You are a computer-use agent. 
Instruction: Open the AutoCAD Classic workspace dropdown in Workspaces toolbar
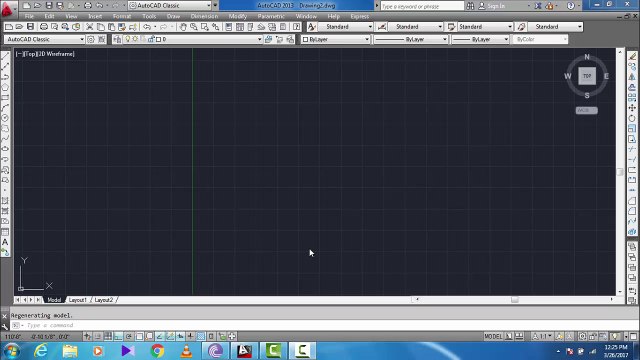(44, 39)
